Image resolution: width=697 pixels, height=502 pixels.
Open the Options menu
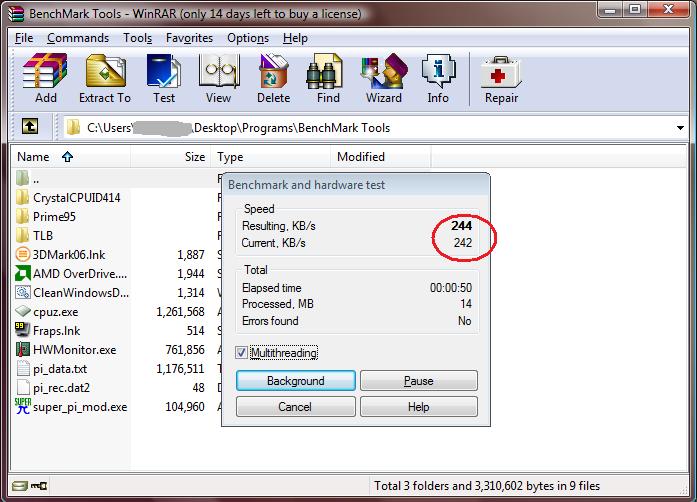click(x=248, y=38)
